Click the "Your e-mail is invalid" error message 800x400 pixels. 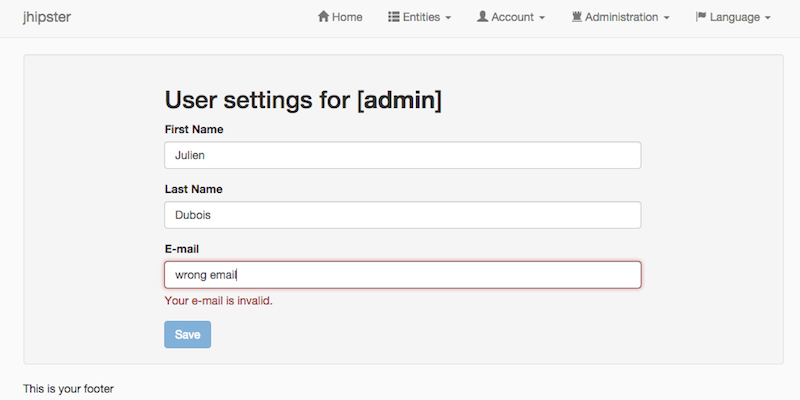(218, 300)
